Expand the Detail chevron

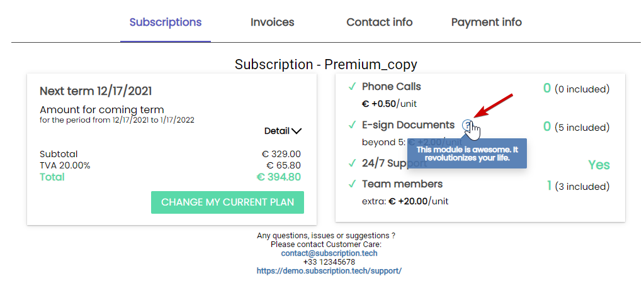(x=297, y=131)
